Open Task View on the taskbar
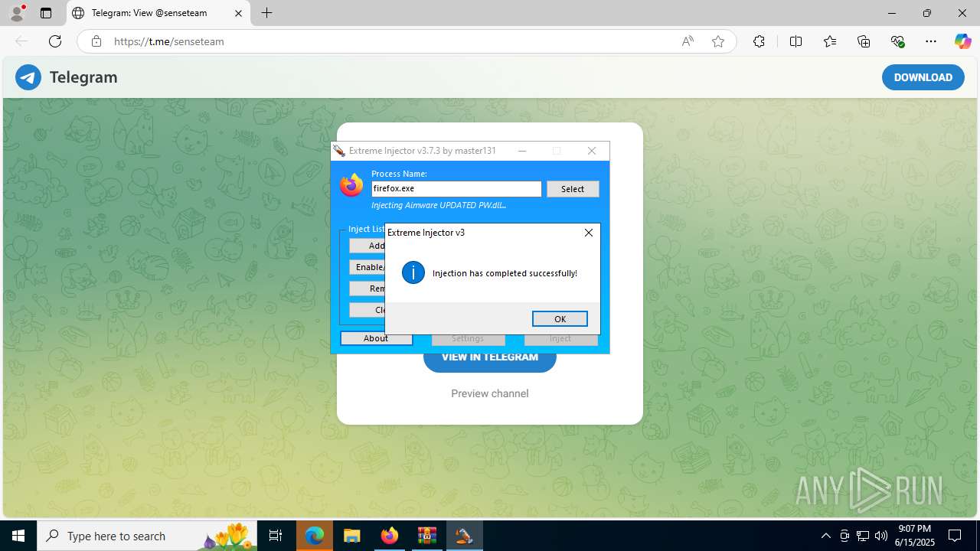Screen dimensions: 980x551 pyautogui.click(x=276, y=536)
